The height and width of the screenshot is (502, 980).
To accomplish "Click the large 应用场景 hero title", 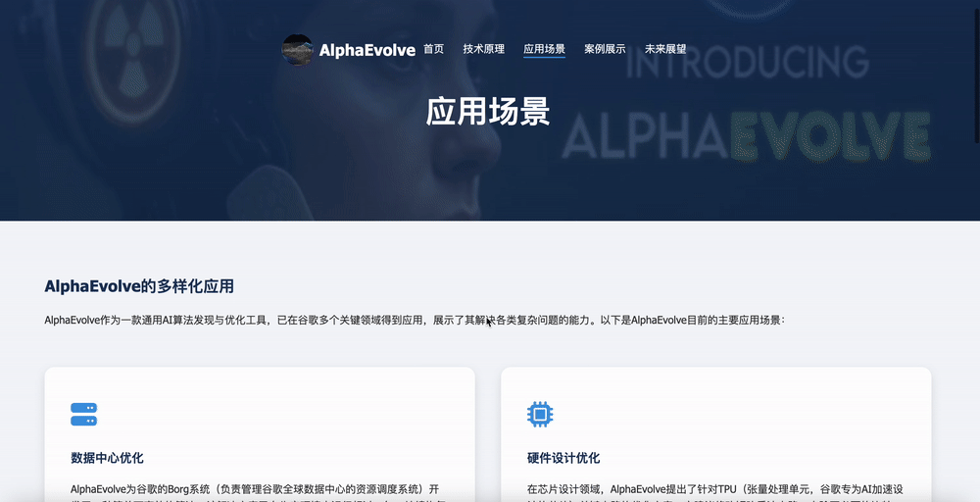I will coord(488,112).
